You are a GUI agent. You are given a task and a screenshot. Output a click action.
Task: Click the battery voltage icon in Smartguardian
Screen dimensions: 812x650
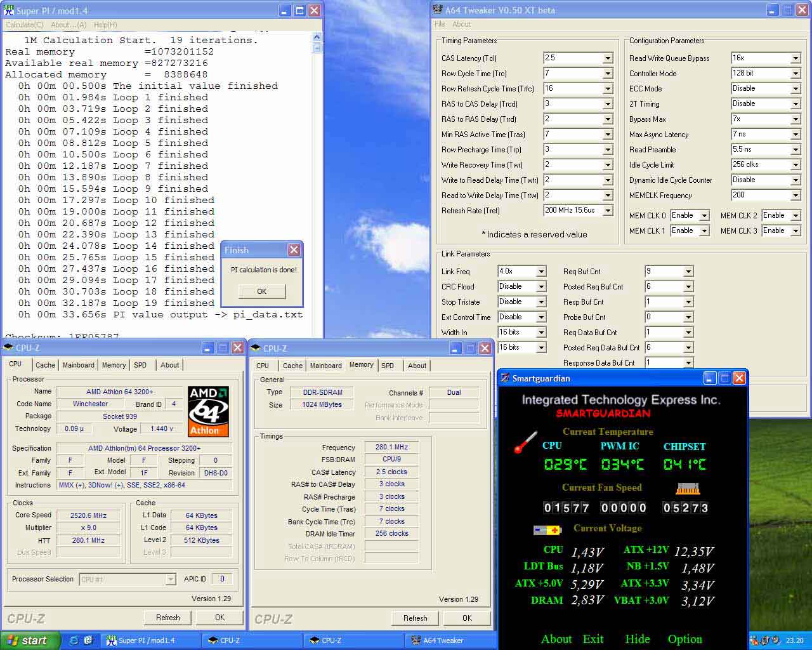(547, 529)
